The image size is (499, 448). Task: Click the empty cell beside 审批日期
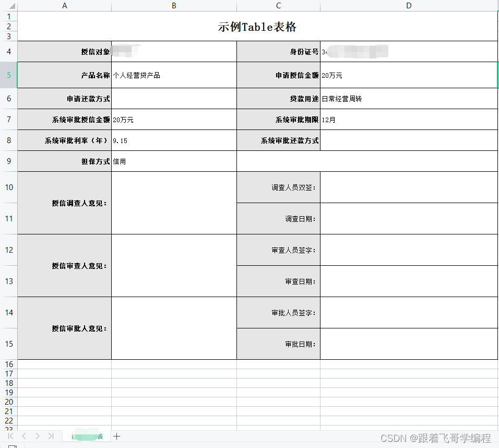coord(409,344)
